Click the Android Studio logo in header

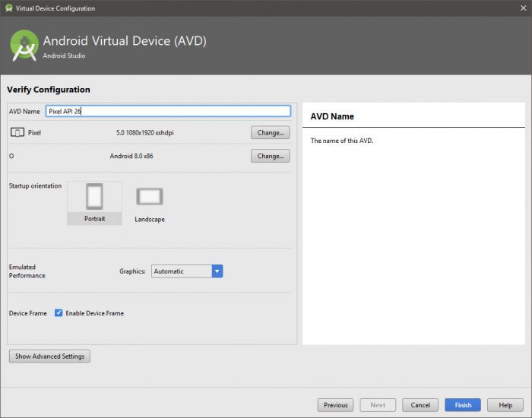(24, 46)
